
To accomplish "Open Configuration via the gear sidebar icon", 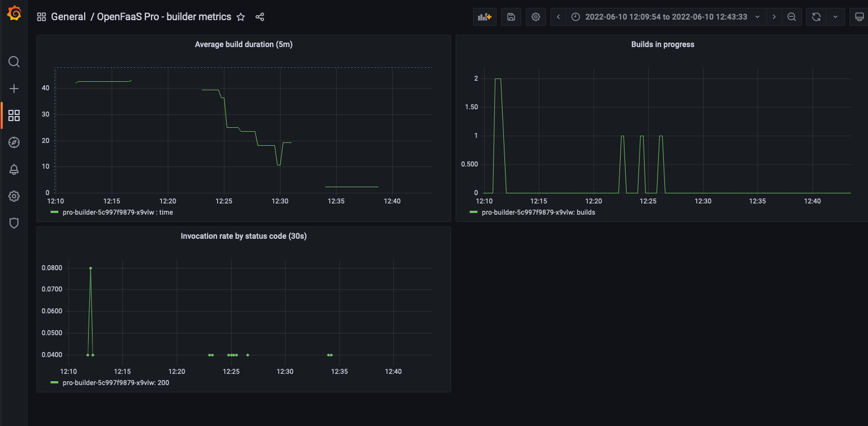I will click(x=14, y=196).
